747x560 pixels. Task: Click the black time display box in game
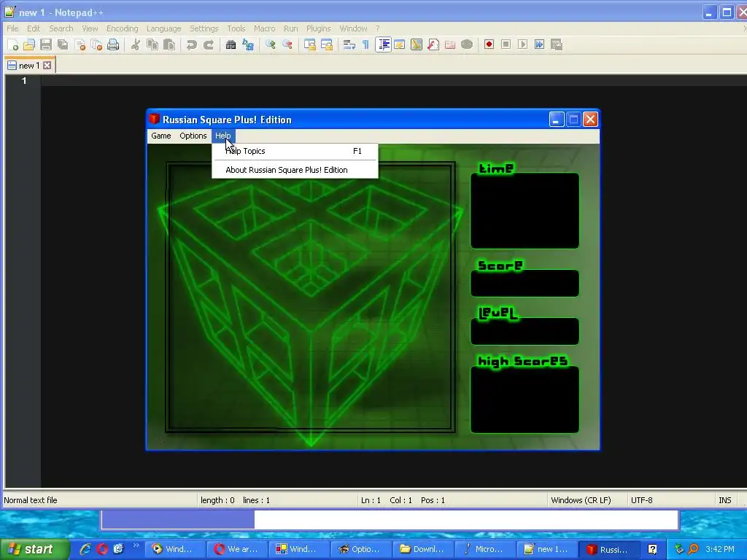click(x=525, y=211)
